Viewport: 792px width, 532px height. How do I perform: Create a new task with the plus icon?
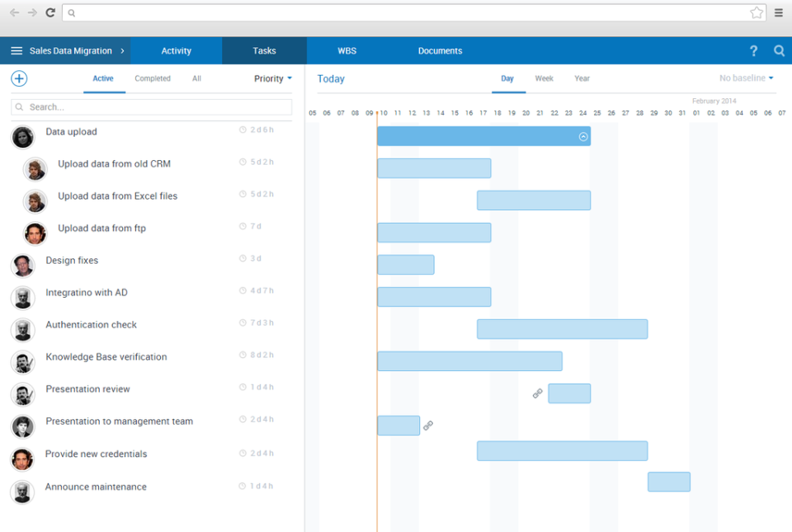click(18, 78)
